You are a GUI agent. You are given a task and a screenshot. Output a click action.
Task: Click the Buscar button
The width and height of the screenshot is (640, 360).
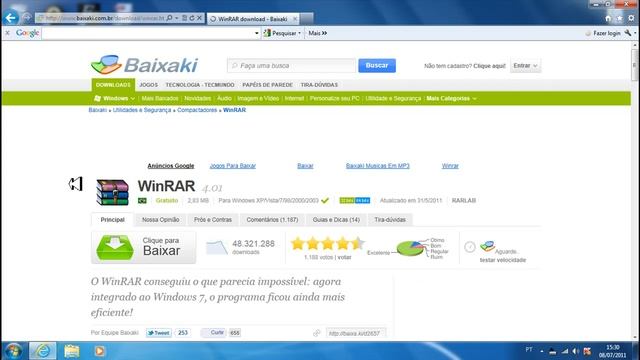pos(377,65)
